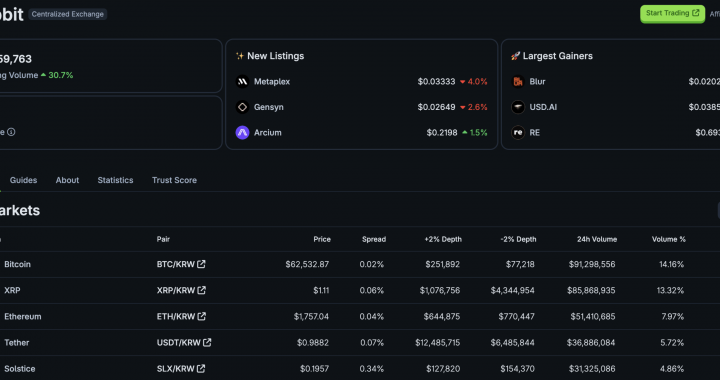
Task: Switch to the Guides tab
Action: 23,180
